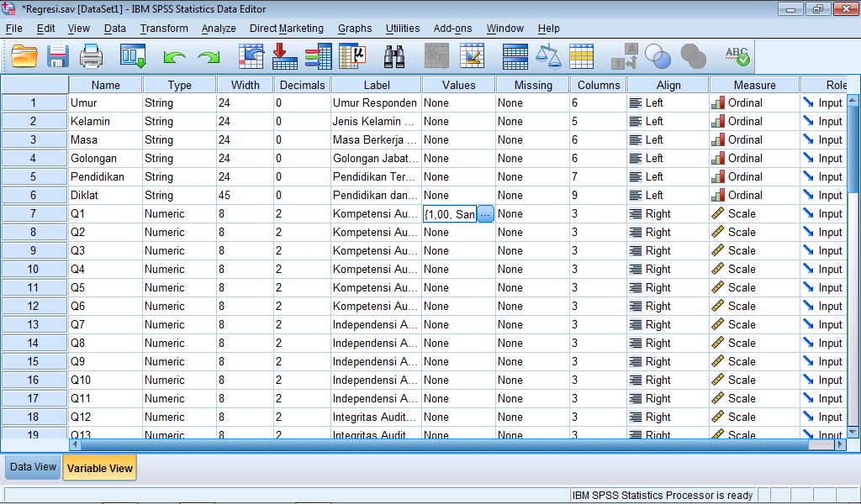The image size is (861, 504).
Task: Open the Direct Marketing menu
Action: (286, 29)
